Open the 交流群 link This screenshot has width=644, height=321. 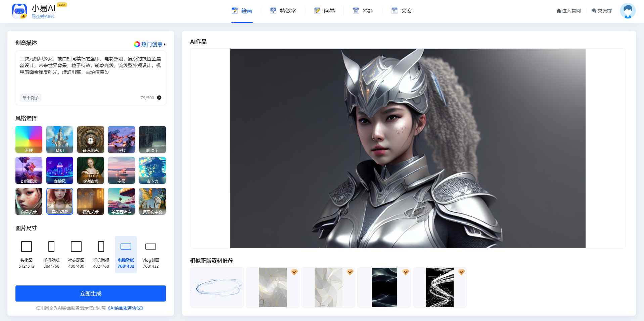point(602,11)
